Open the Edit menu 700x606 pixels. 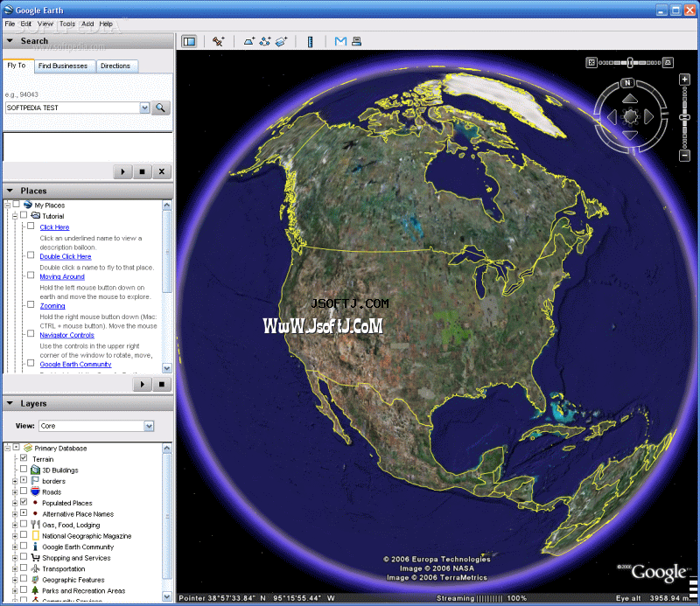(26, 24)
